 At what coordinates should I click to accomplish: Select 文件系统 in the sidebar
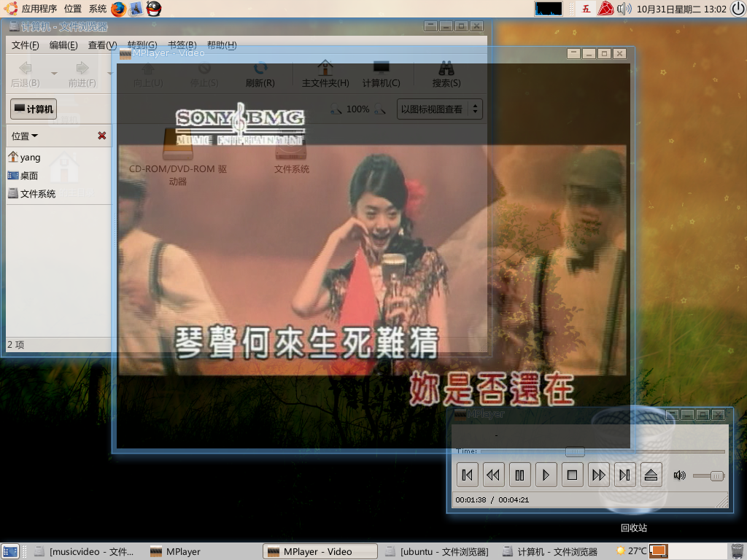(x=32, y=194)
